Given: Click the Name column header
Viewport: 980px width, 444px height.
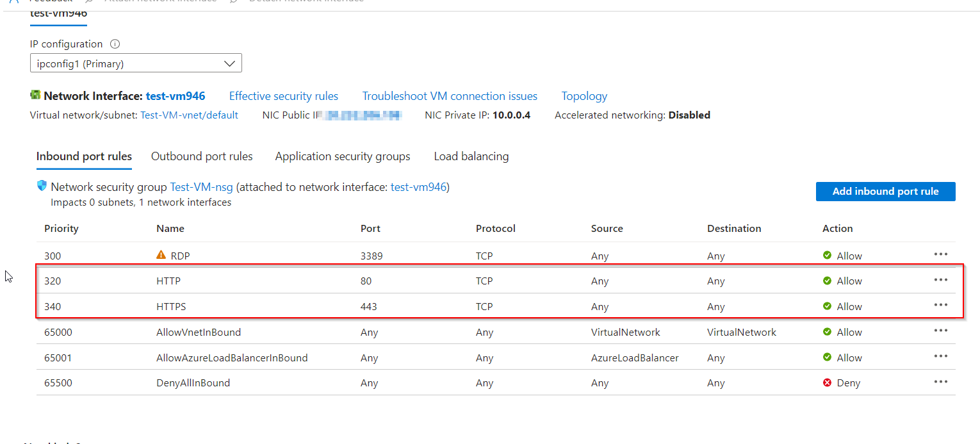Looking at the screenshot, I should coord(170,229).
